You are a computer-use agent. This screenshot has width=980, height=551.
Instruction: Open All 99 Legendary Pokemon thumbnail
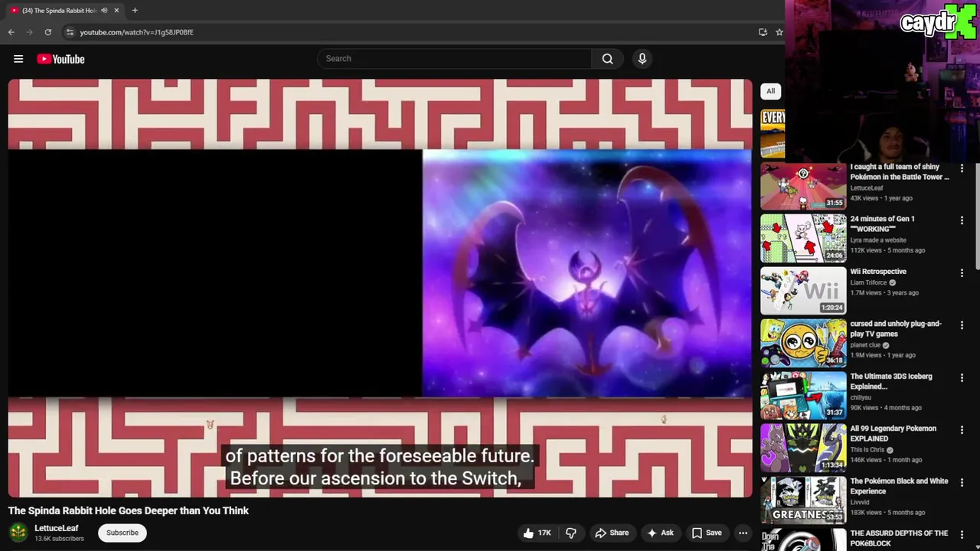tap(803, 448)
